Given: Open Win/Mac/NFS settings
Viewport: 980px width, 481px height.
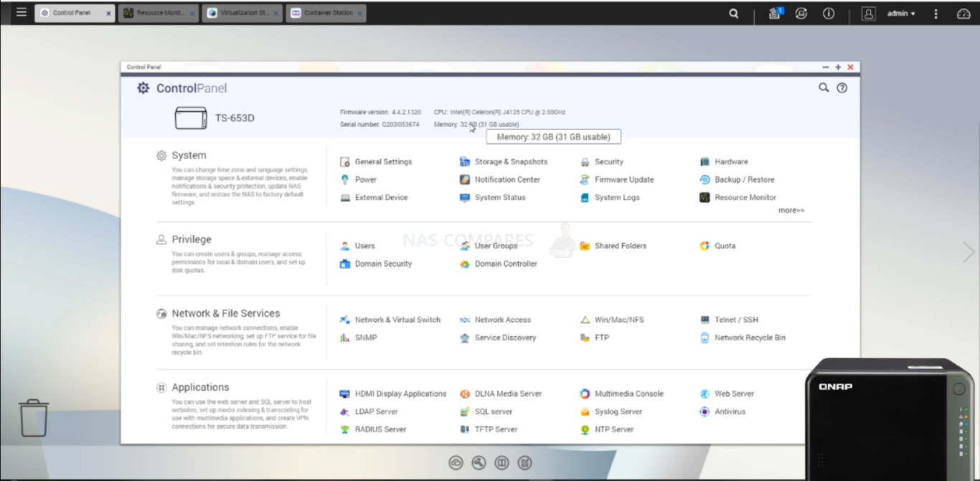Looking at the screenshot, I should point(612,320).
